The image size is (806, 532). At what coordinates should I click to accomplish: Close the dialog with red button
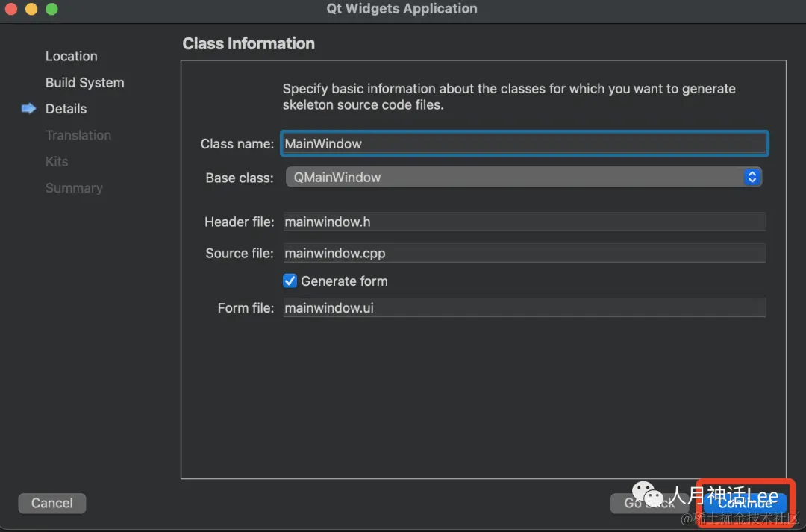(10, 9)
